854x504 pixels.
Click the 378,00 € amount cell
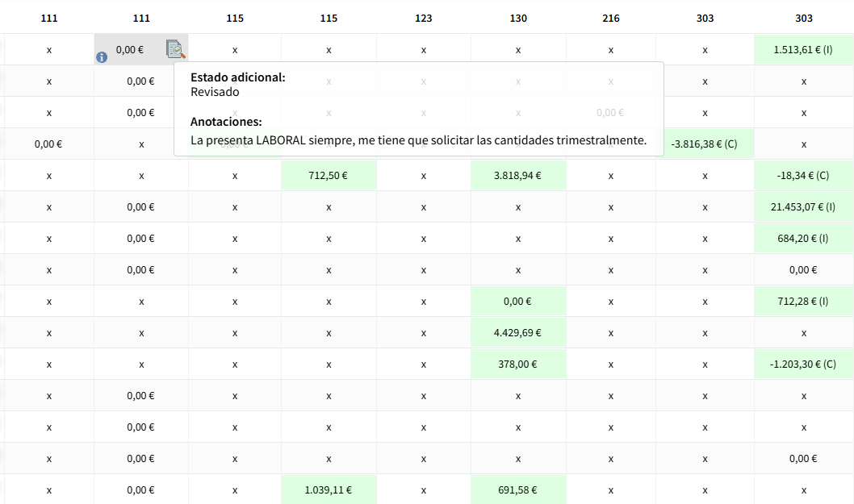517,364
